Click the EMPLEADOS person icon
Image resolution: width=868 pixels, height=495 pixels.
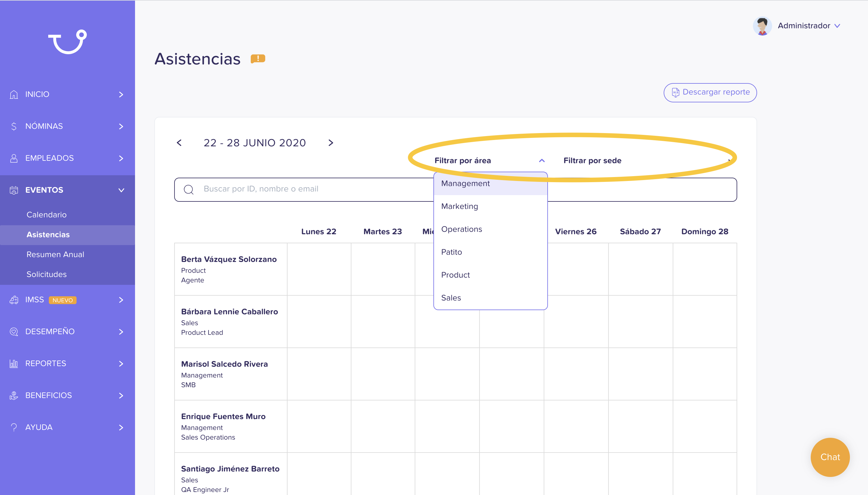(x=14, y=158)
